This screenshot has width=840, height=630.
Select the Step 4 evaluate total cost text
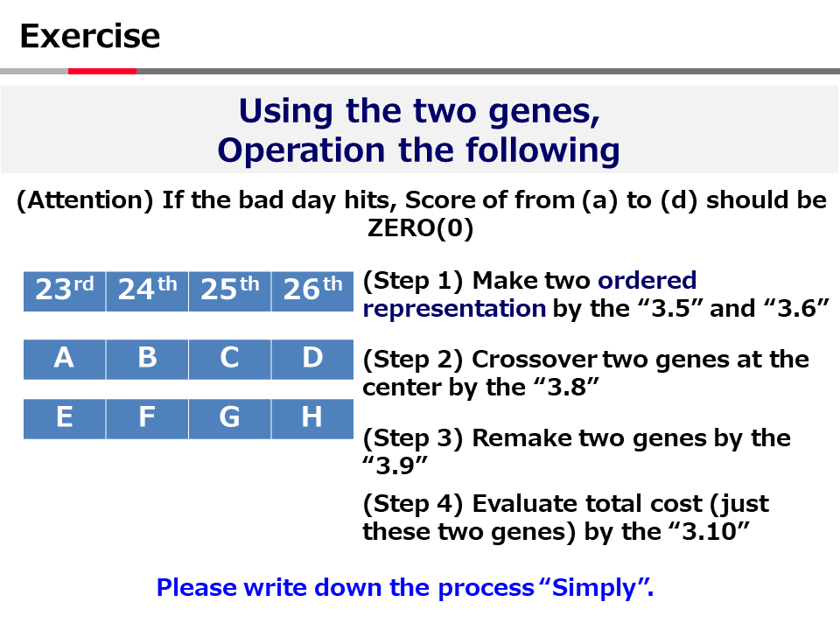[x=565, y=517]
